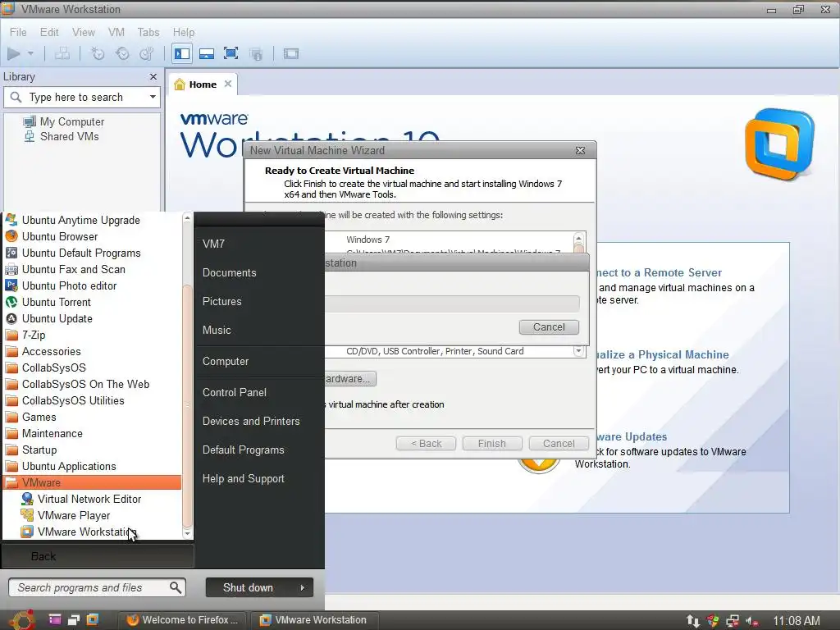Click the Ubuntu start button on taskbar

21,620
